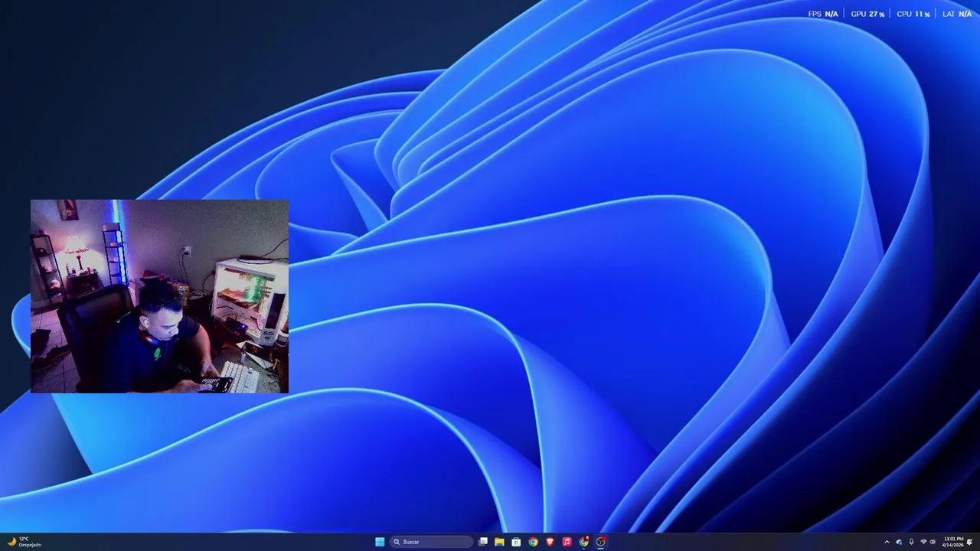The image size is (980, 551).
Task: Click the Buscar search box in taskbar
Action: tap(431, 542)
